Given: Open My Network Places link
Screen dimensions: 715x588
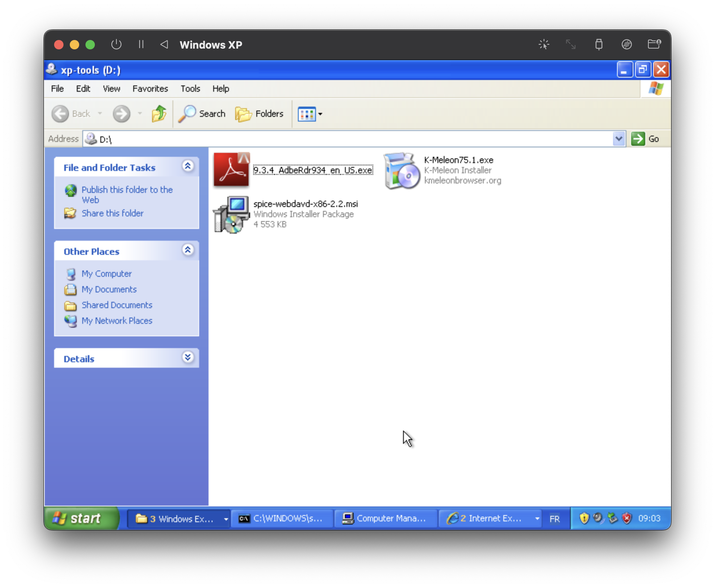Looking at the screenshot, I should point(117,321).
